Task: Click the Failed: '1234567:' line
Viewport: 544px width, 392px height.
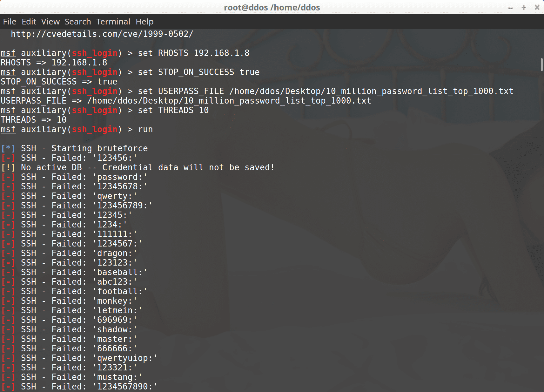Action: click(72, 244)
